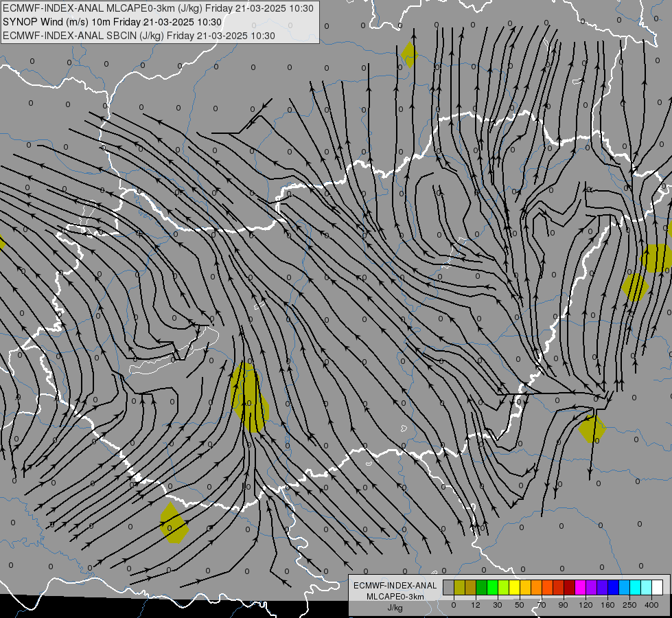Click the legend label ECMWF-INDEX-ANAL

[395, 586]
